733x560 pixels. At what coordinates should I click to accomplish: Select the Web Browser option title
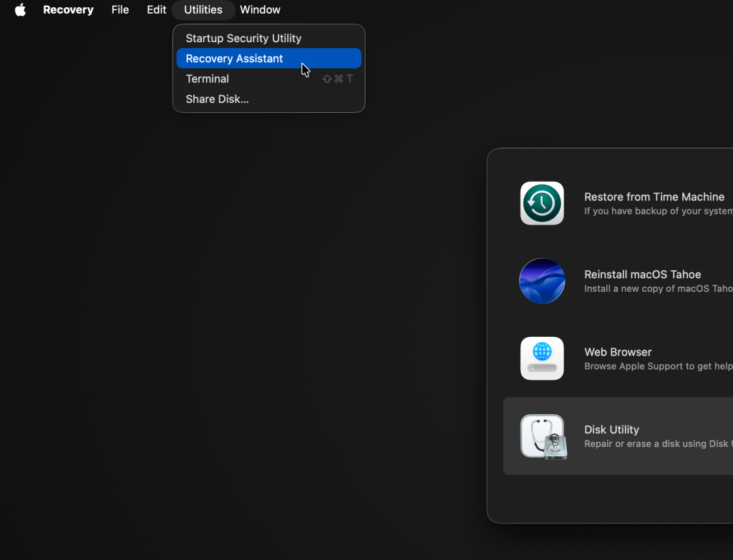coord(618,352)
